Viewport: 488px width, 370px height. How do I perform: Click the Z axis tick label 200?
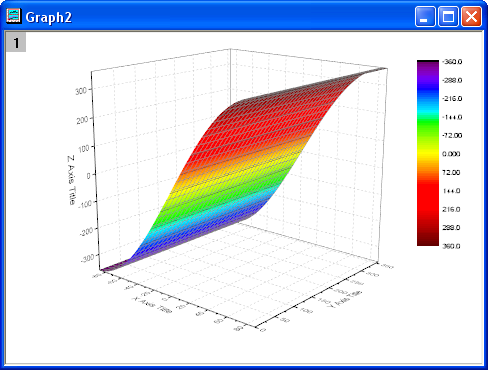point(82,120)
